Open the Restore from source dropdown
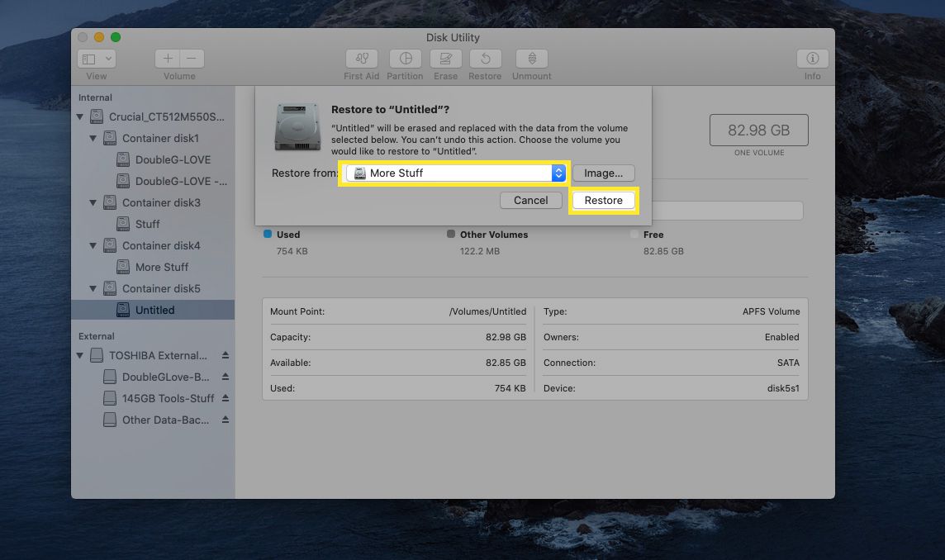The image size is (945, 560). click(454, 173)
